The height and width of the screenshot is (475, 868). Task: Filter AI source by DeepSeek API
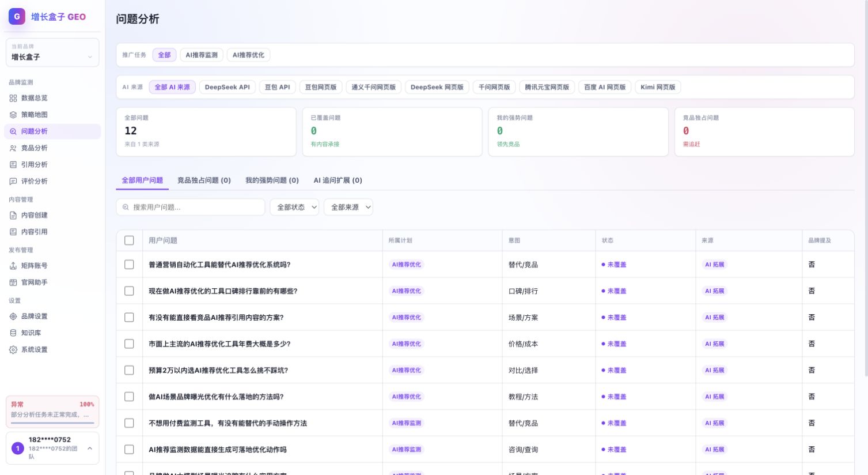click(x=228, y=87)
